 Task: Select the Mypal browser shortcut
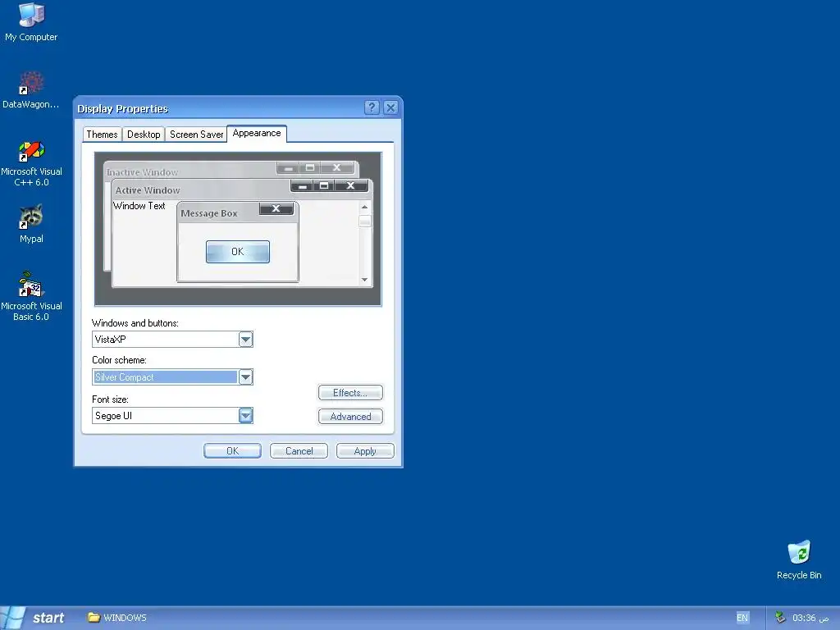pos(31,224)
